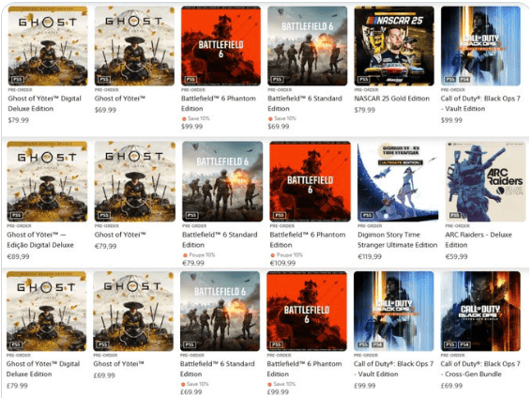Click Digimon Story Time Stranger Ultimate Edition title

click(397, 240)
